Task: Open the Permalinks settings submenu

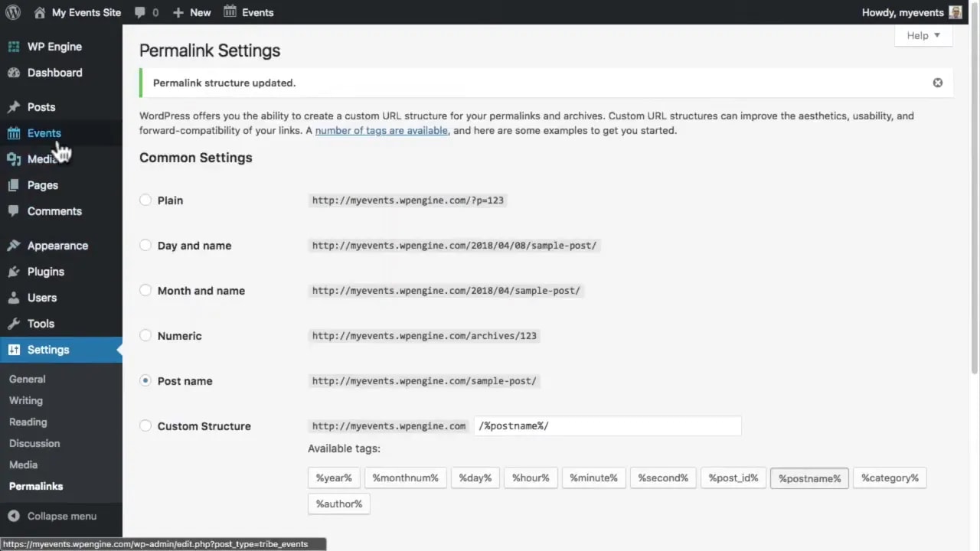Action: click(36, 486)
